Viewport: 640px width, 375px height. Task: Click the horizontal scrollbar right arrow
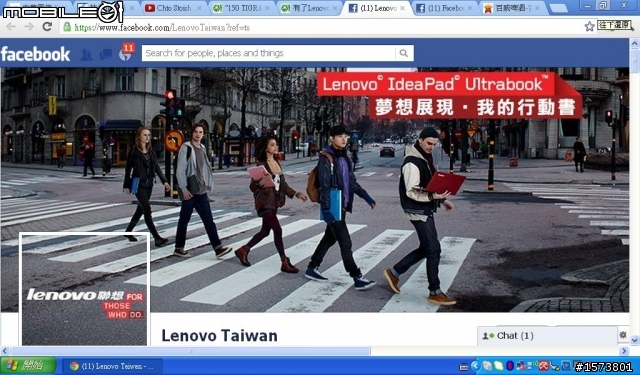624,351
